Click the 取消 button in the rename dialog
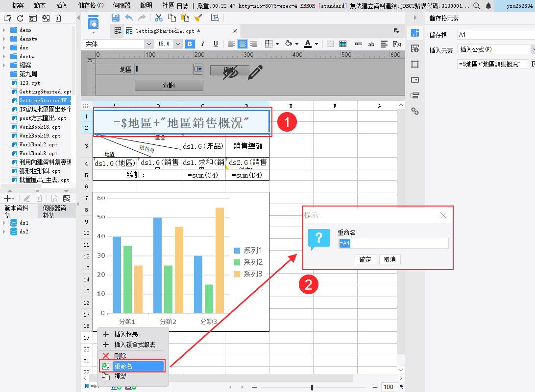Viewport: 535px width, 392px height. coord(389,259)
